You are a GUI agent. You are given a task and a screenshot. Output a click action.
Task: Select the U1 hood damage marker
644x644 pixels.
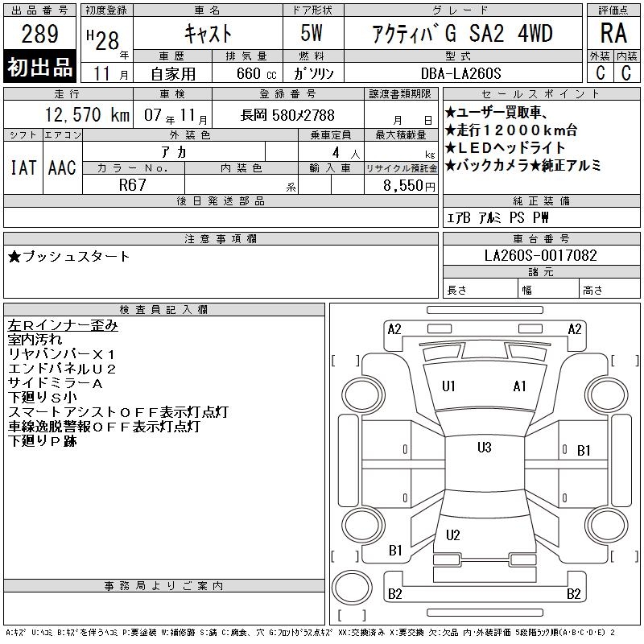pos(448,386)
